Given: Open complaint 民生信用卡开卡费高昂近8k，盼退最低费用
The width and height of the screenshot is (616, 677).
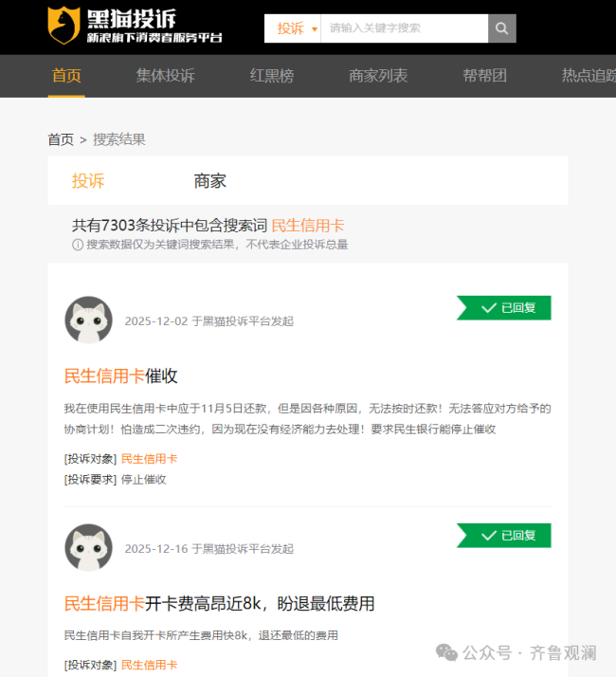Looking at the screenshot, I should coord(219,603).
